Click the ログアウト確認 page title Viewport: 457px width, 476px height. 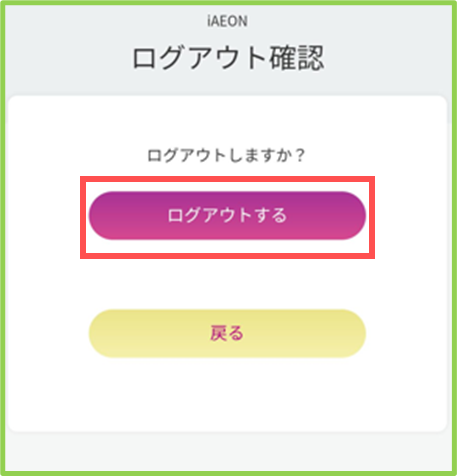pos(228,57)
